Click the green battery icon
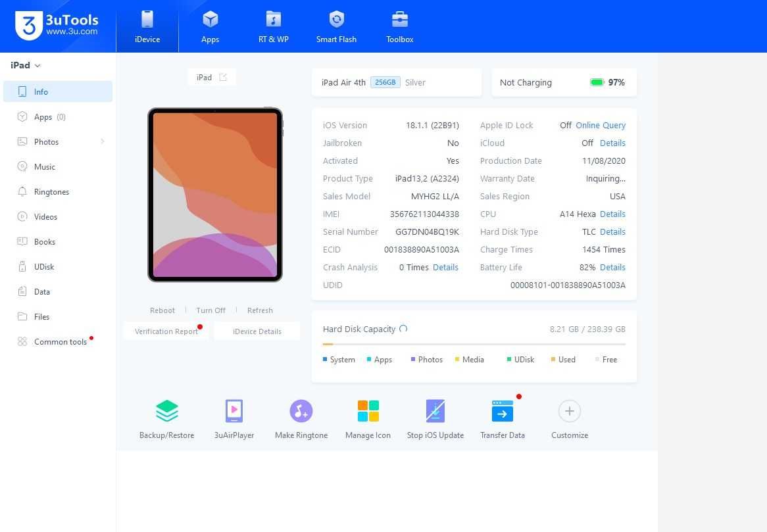Image resolution: width=767 pixels, height=532 pixels. point(597,82)
